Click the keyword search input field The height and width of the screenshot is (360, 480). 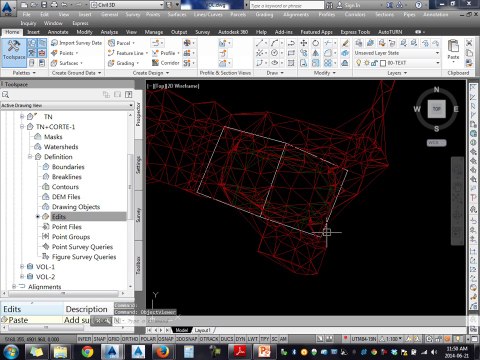[x=287, y=5]
